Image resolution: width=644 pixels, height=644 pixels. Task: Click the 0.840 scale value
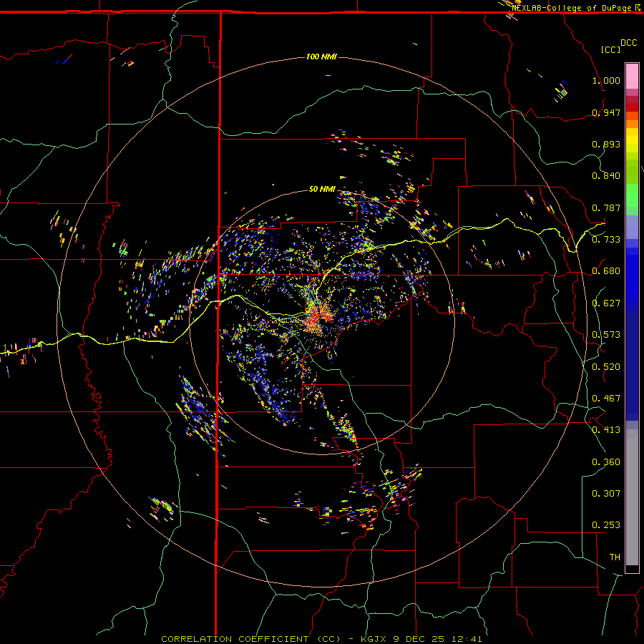click(606, 176)
